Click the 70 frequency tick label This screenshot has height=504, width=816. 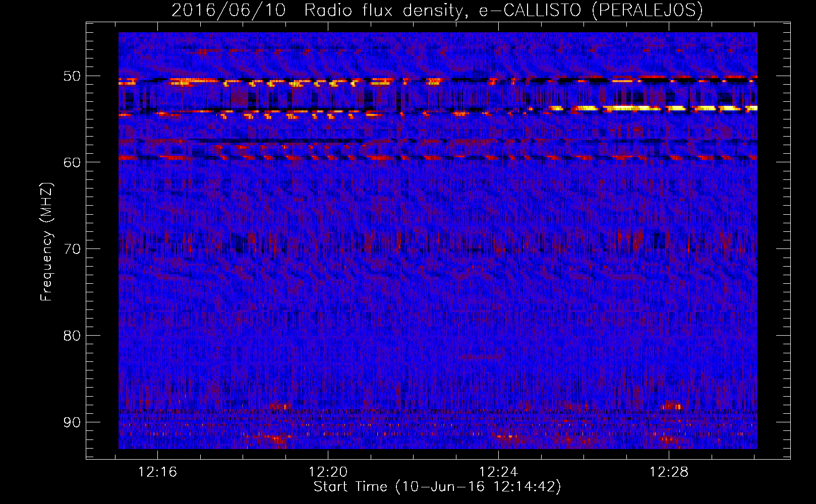72,249
